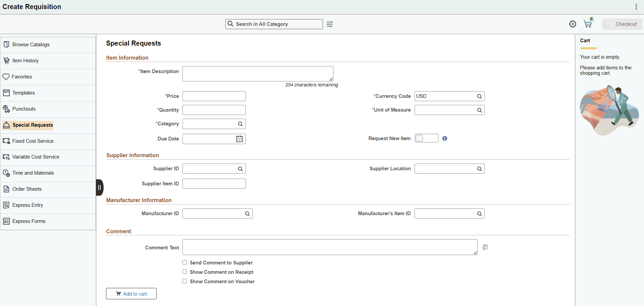Click the Time and Materials icon

6,173
